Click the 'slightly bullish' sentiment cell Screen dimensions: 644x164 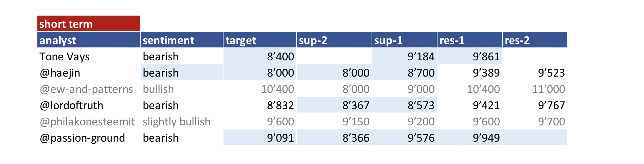coord(177,122)
